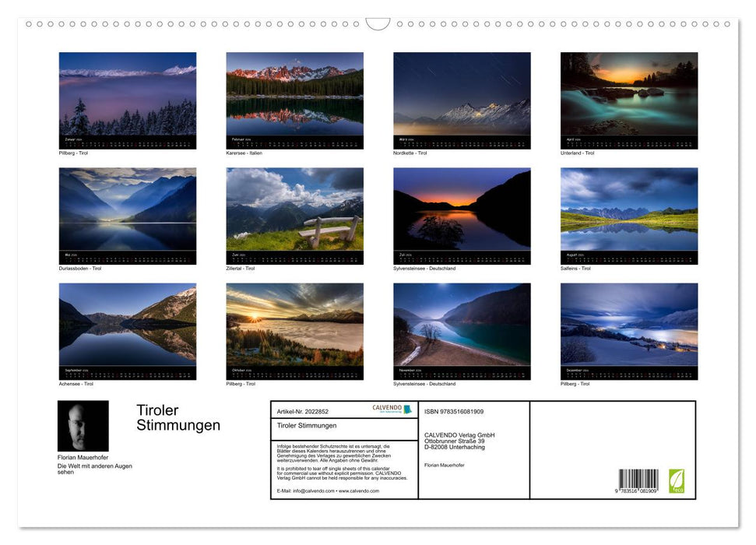
Task: Select the Achensee - Tirol September thumbnail
Action: (x=127, y=331)
